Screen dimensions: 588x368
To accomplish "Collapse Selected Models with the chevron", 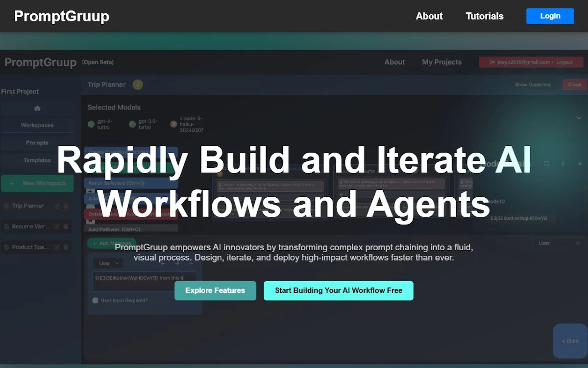I will [579, 118].
